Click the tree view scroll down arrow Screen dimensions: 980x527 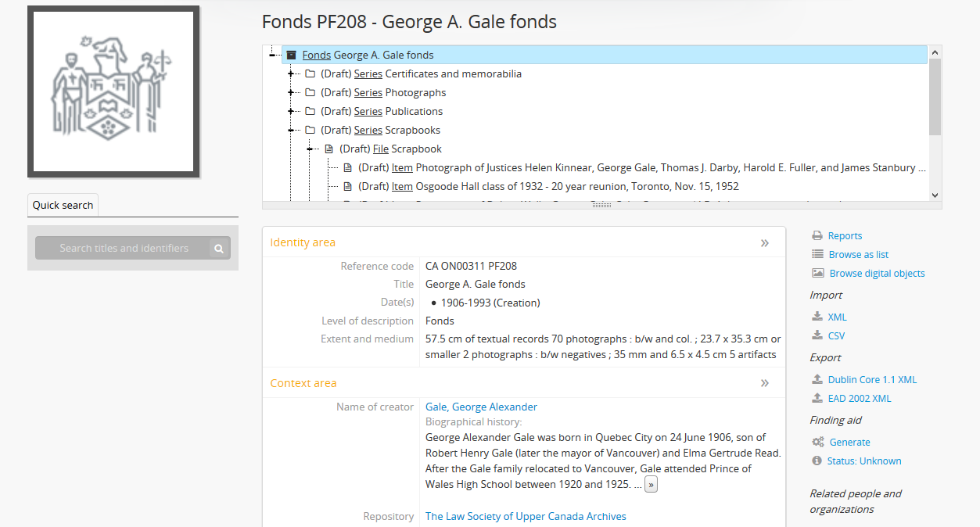[935, 195]
